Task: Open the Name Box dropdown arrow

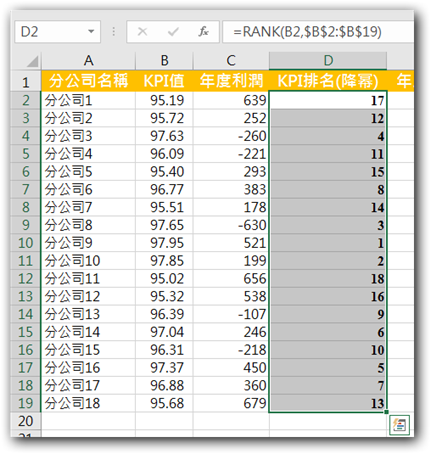Action: (91, 32)
